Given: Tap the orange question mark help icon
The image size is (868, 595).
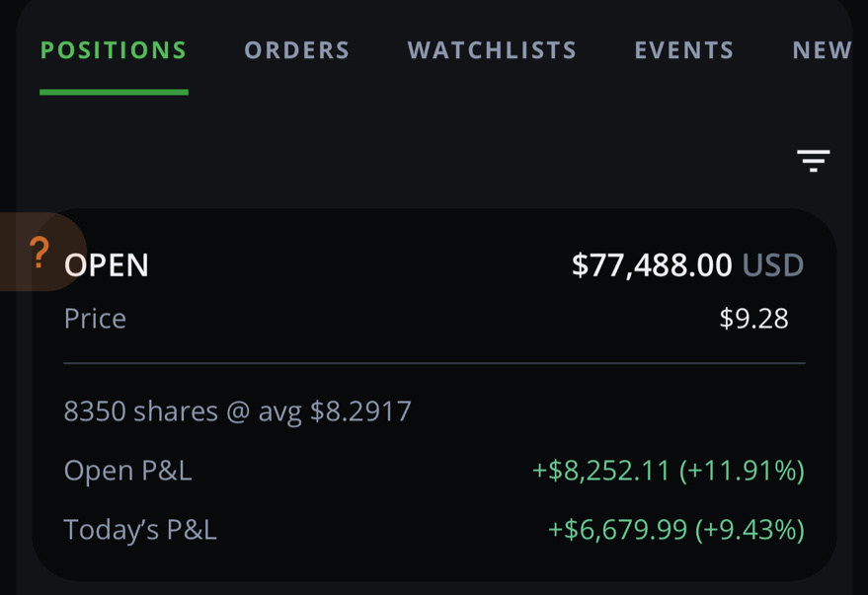Looking at the screenshot, I should coord(39,253).
